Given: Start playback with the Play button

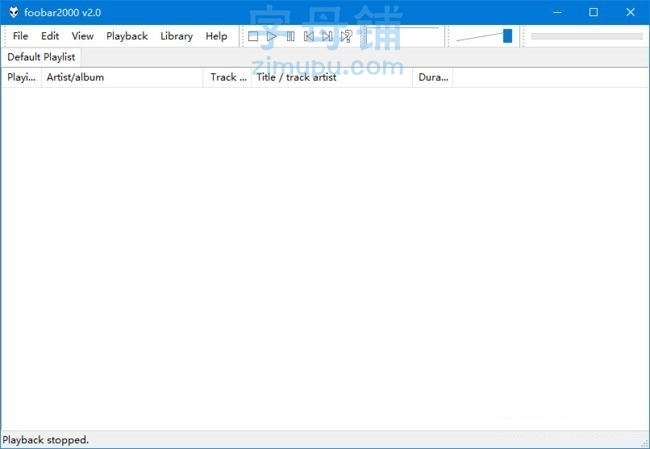Looking at the screenshot, I should 272,36.
